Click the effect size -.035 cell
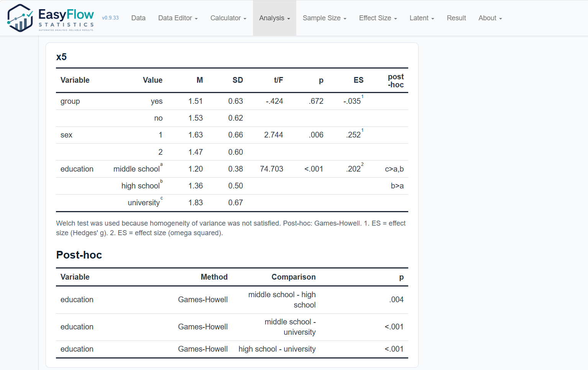The height and width of the screenshot is (370, 588). 353,101
